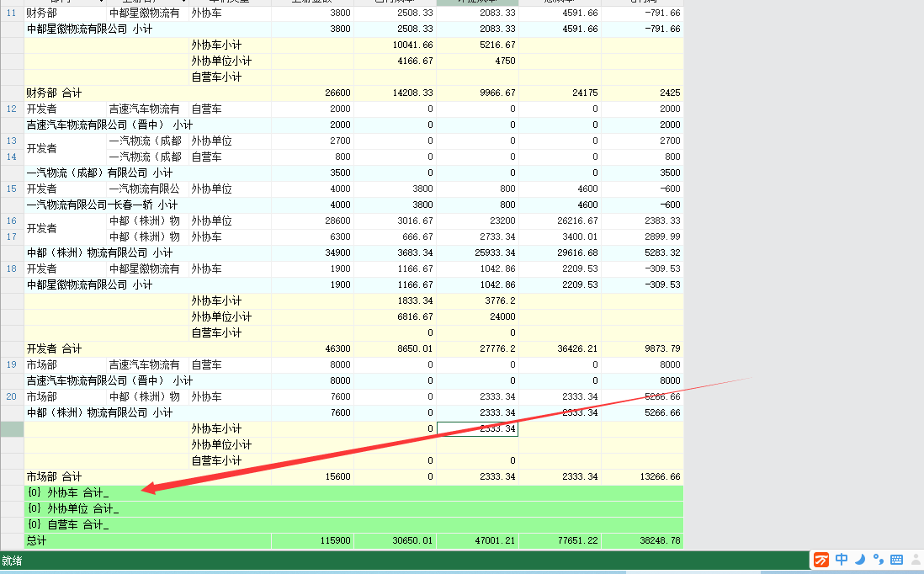Select row header 20
The image size is (924, 574).
point(12,396)
